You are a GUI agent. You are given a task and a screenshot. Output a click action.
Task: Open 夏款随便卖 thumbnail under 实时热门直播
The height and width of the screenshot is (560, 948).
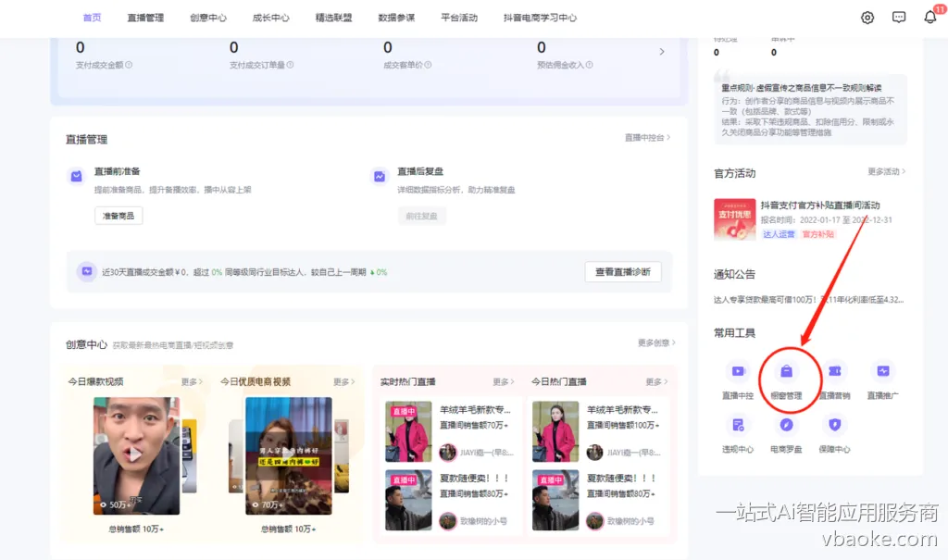(x=408, y=500)
